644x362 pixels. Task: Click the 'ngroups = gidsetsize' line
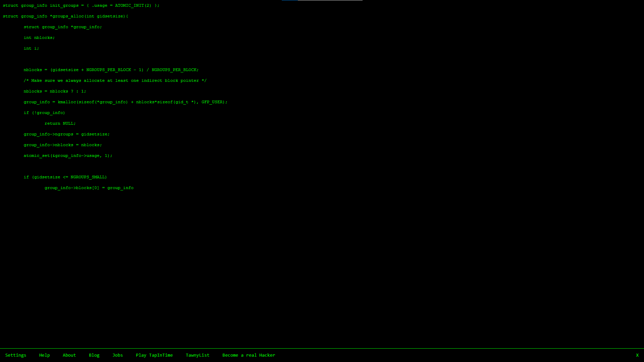[67, 134]
